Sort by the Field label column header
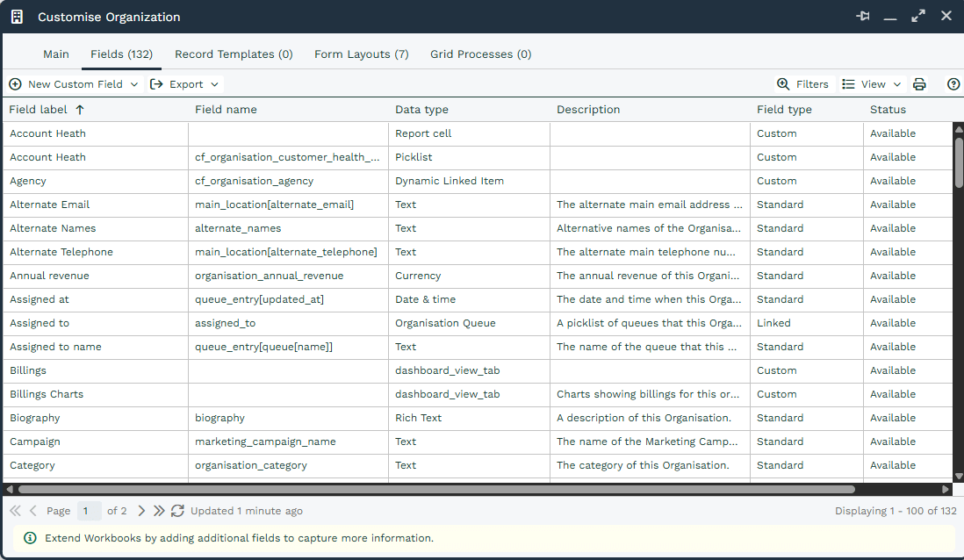Image resolution: width=964 pixels, height=560 pixels. click(47, 110)
